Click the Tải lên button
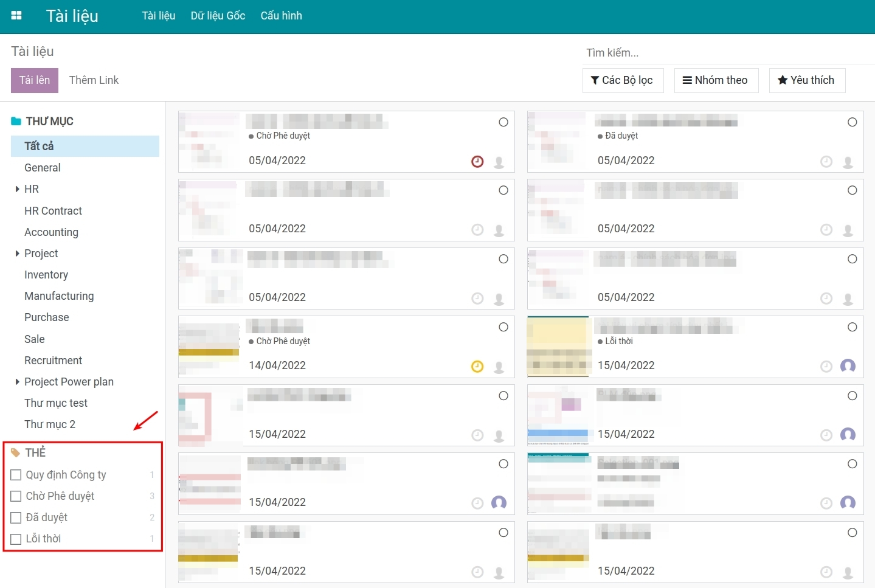This screenshot has width=875, height=588. pos(35,80)
